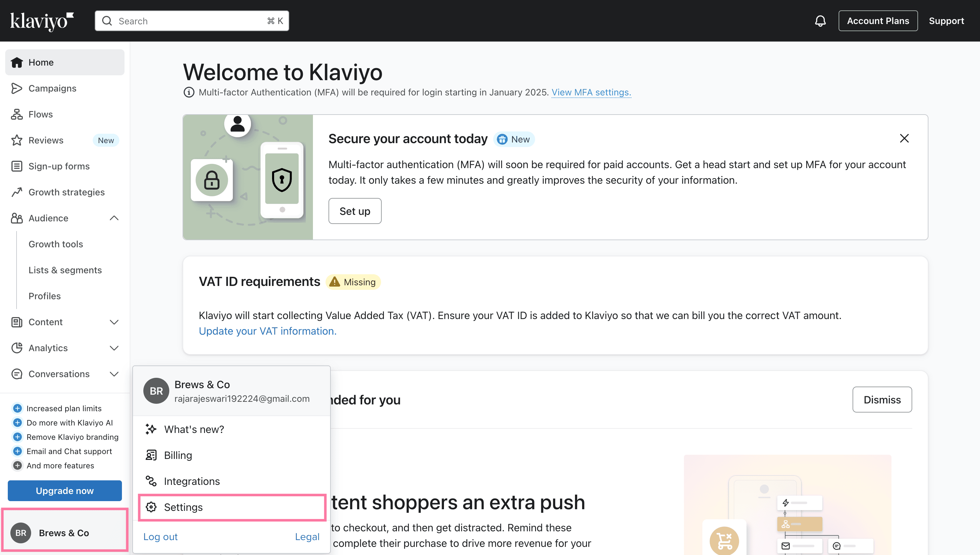Image resolution: width=980 pixels, height=555 pixels.
Task: Open Flows in the sidebar
Action: (x=65, y=114)
